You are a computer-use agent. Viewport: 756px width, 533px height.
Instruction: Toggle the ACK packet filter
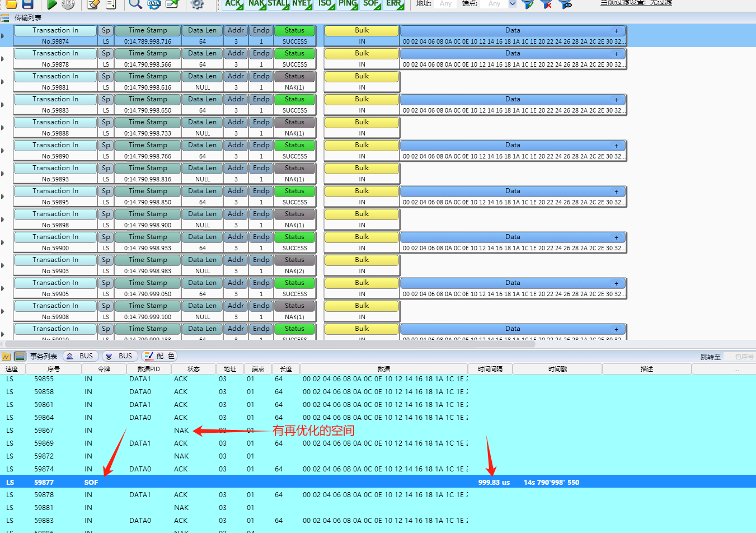[x=233, y=4]
